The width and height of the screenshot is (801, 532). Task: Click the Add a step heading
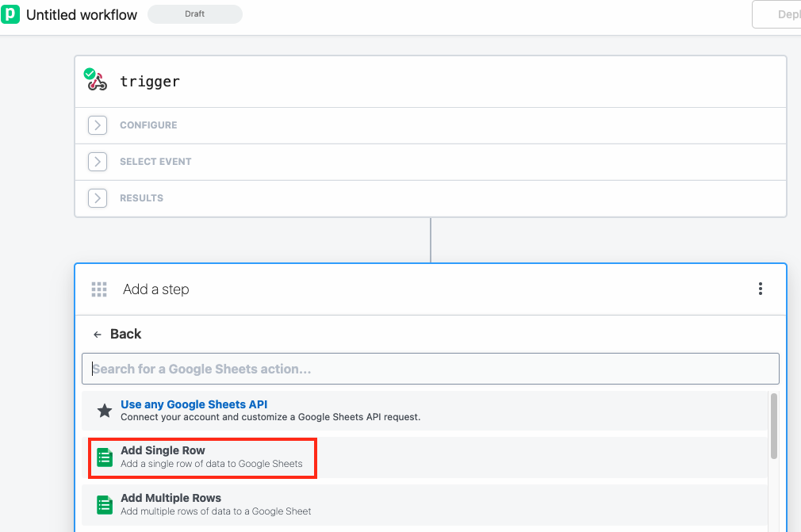tap(155, 289)
